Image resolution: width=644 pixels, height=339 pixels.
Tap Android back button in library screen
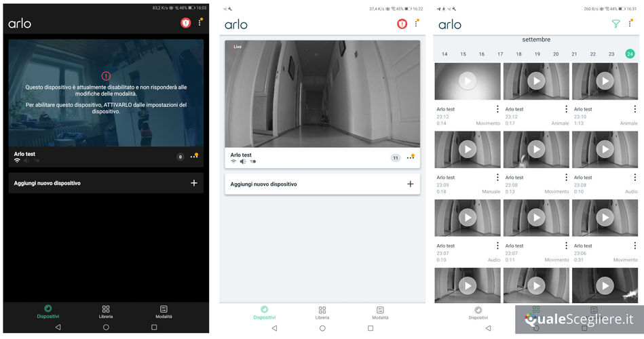pyautogui.click(x=488, y=328)
